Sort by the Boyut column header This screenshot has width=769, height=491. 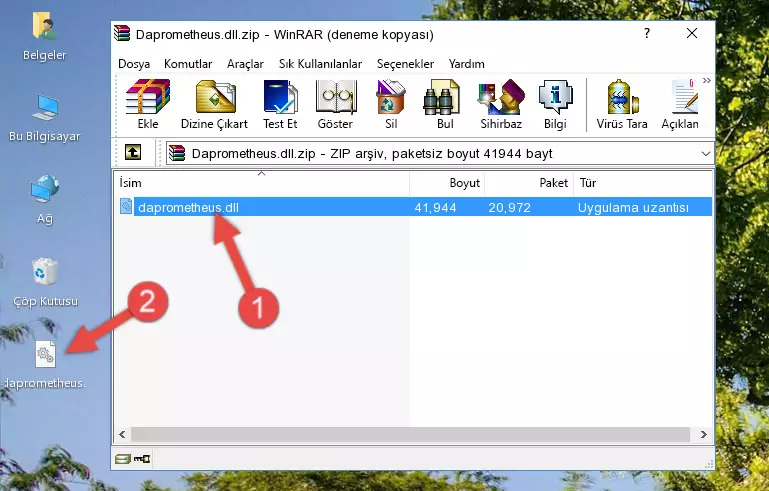pyautogui.click(x=447, y=183)
